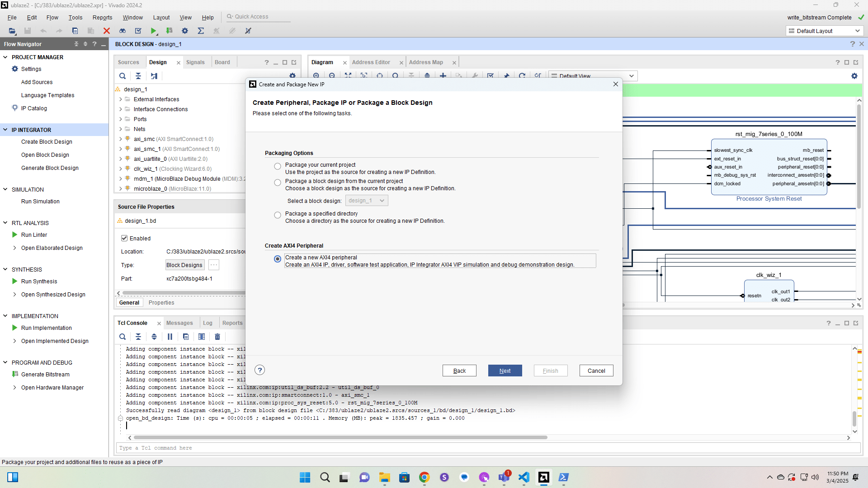Switch to the Address Editor tab
Image resolution: width=868 pixels, height=488 pixels.
(371, 62)
